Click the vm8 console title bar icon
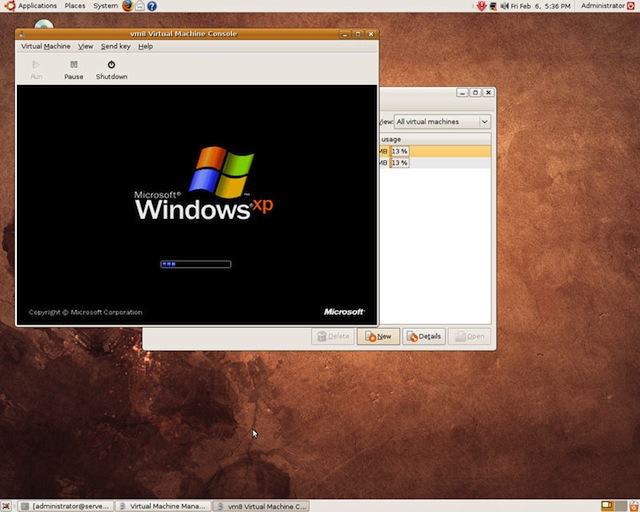The image size is (640, 512). tap(22, 35)
